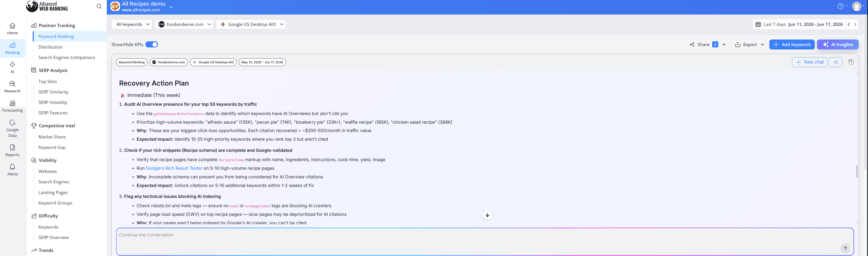Open the Last 7 days date picker
The image size is (868, 256).
[x=799, y=24]
